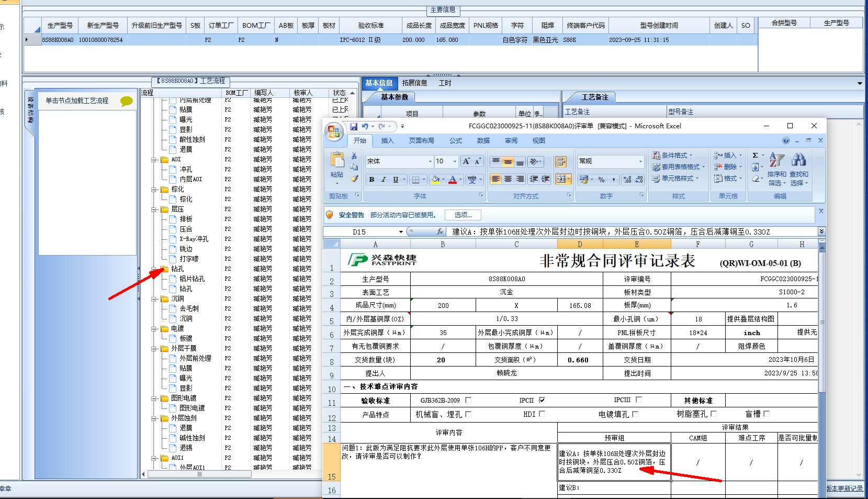868x499 pixels.
Task: Toggle Underline formatting
Action: [396, 180]
